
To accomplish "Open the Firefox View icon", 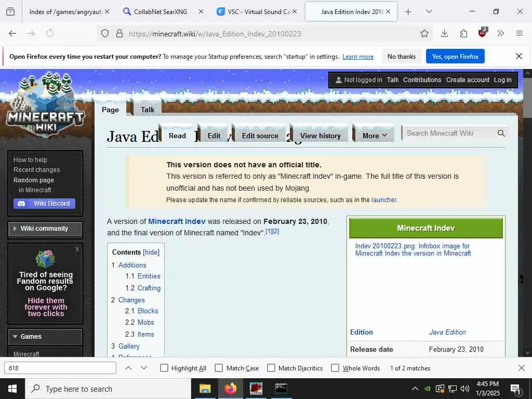I will (10, 12).
